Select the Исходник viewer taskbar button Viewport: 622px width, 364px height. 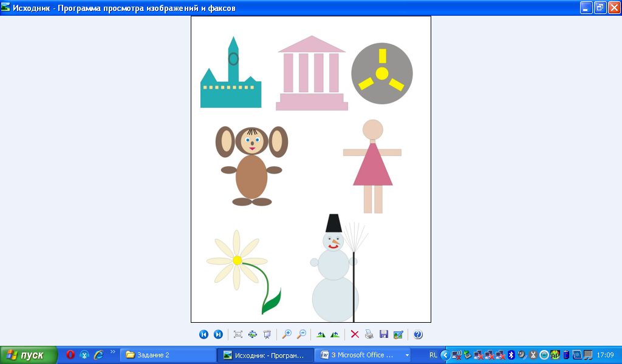point(265,355)
